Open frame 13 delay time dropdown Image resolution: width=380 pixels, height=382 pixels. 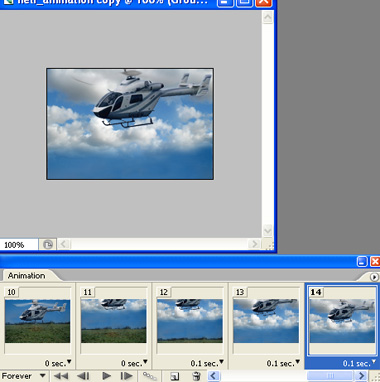tap(283, 363)
